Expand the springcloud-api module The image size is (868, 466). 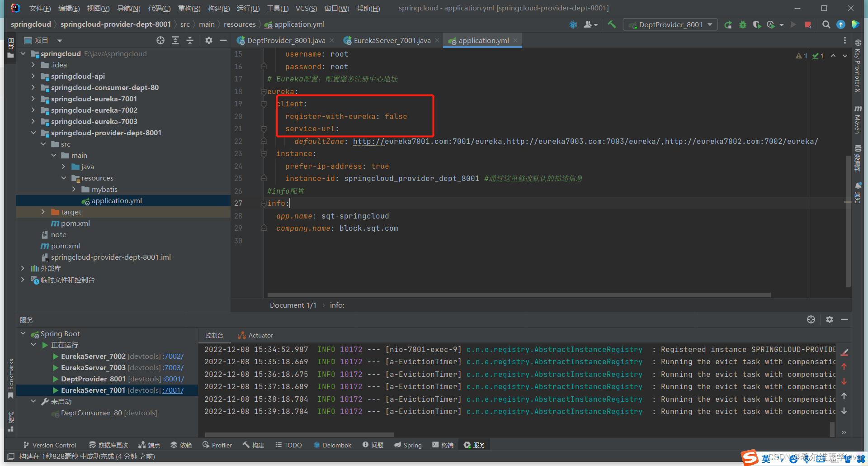32,76
